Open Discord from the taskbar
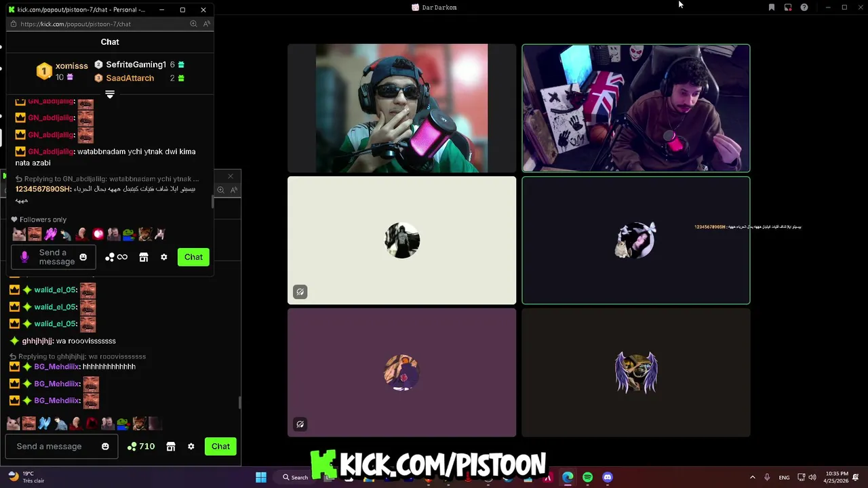This screenshot has width=868, height=488. pos(608,477)
